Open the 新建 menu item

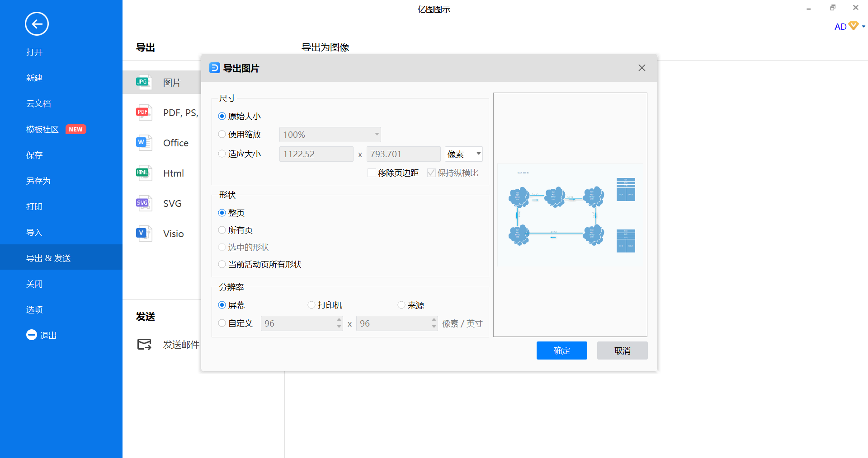(34, 78)
